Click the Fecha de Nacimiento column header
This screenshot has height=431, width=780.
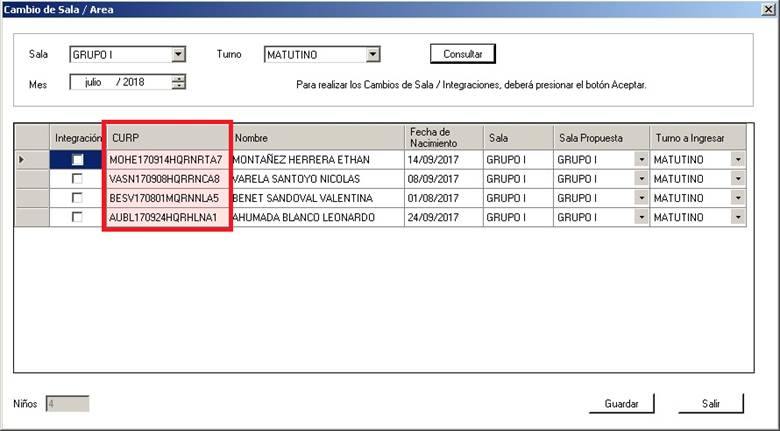click(444, 137)
